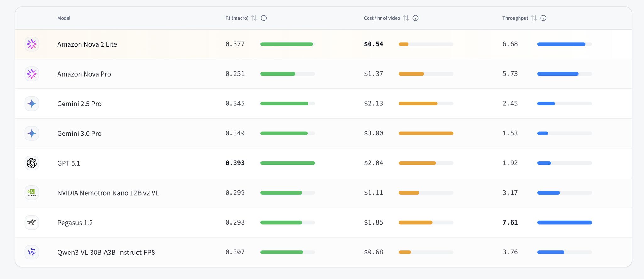Screen dimensions: 644x279
Task: Click GPT 5.1 throughput 1.92
Action: 510,163
